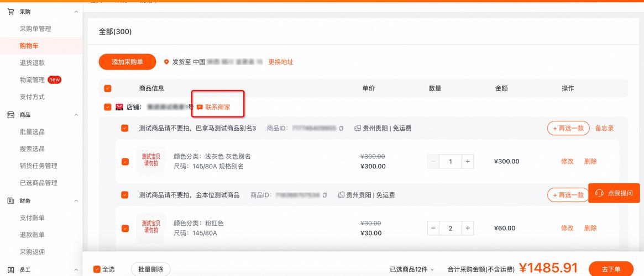This screenshot has height=276, width=644.
Task: Copy the first product ID via copy icon
Action: click(341, 128)
